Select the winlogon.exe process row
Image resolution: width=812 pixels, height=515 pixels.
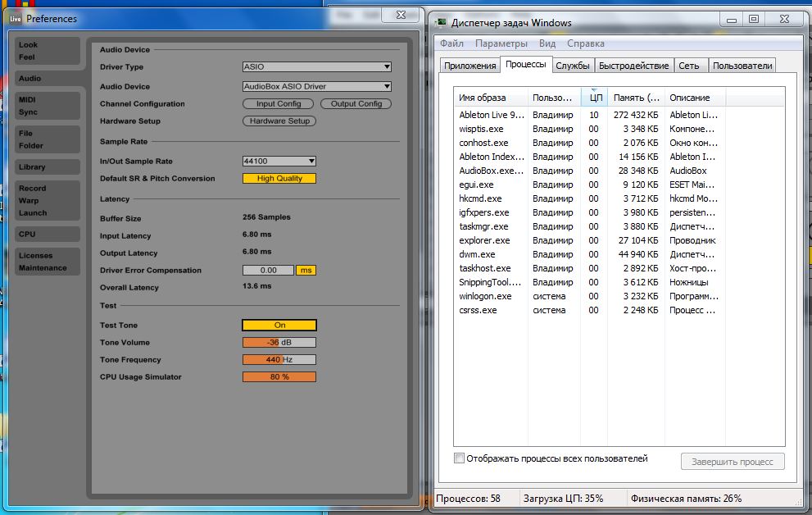pos(619,297)
